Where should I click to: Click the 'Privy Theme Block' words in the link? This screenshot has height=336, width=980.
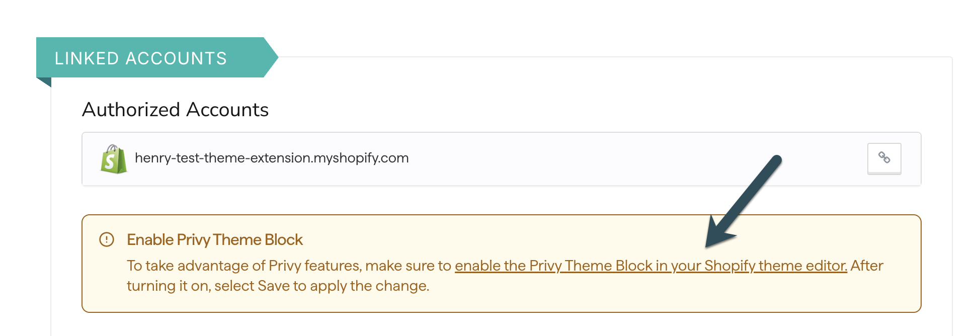tap(591, 266)
